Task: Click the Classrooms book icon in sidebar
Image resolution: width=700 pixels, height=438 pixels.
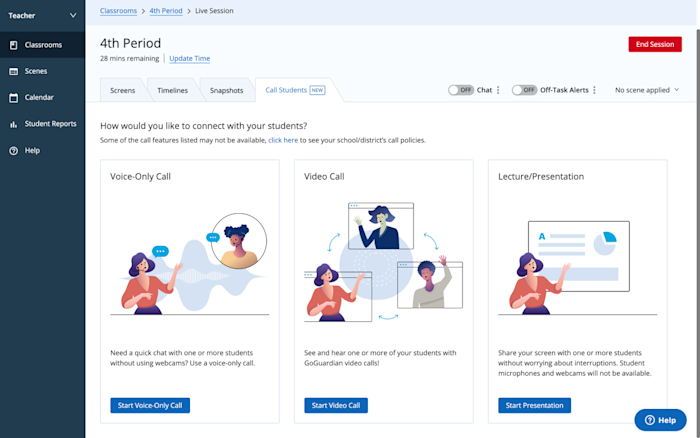Action: (13, 45)
